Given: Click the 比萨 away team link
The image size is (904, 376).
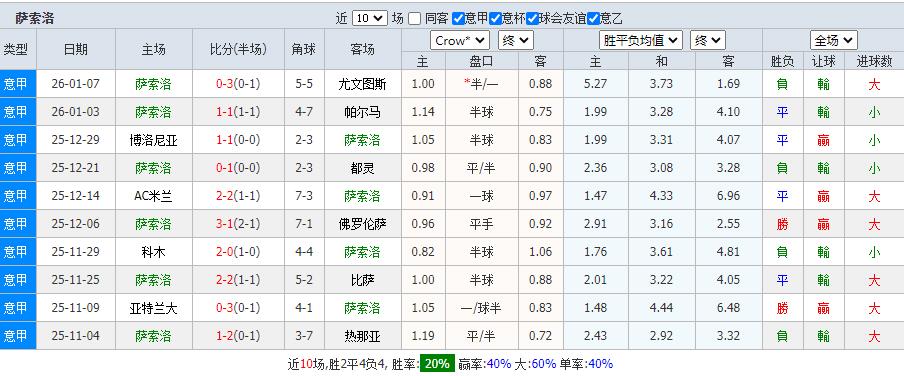Looking at the screenshot, I should pyautogui.click(x=362, y=280).
